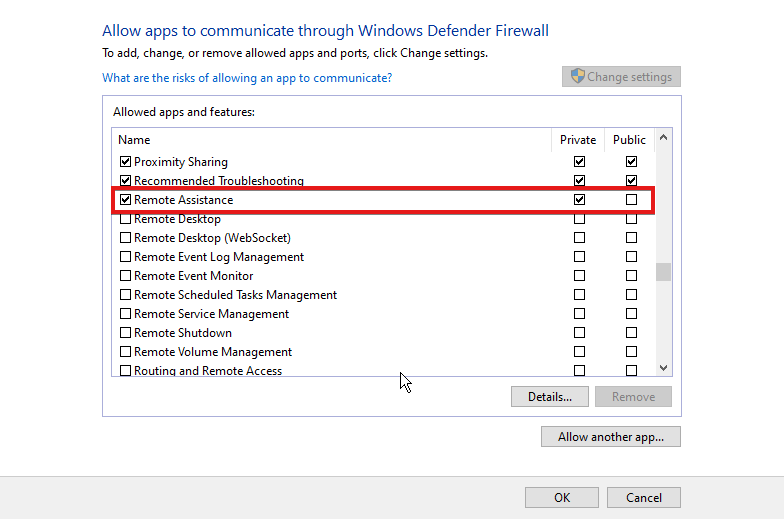Enable Remote Service Management Public checkbox
This screenshot has height=519, width=784.
(x=632, y=314)
